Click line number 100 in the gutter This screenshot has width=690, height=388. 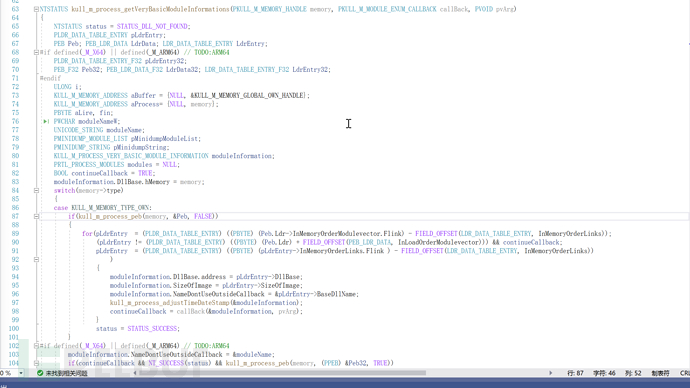14,329
